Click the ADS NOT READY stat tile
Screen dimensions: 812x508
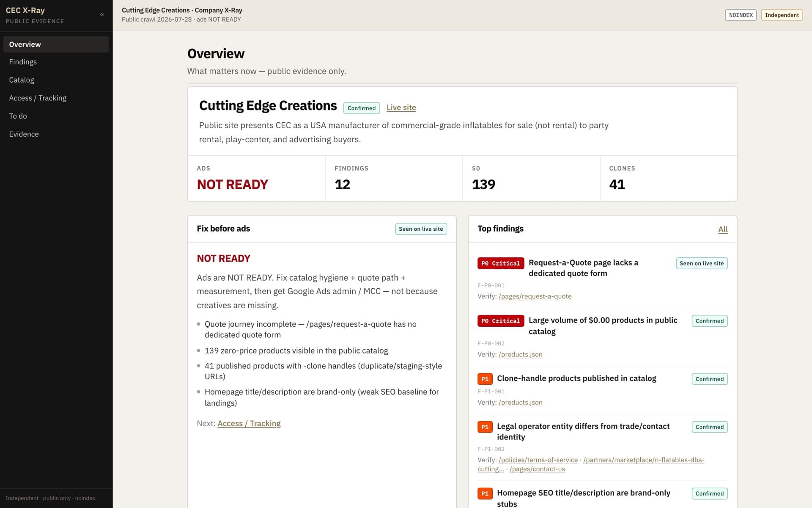[257, 178]
